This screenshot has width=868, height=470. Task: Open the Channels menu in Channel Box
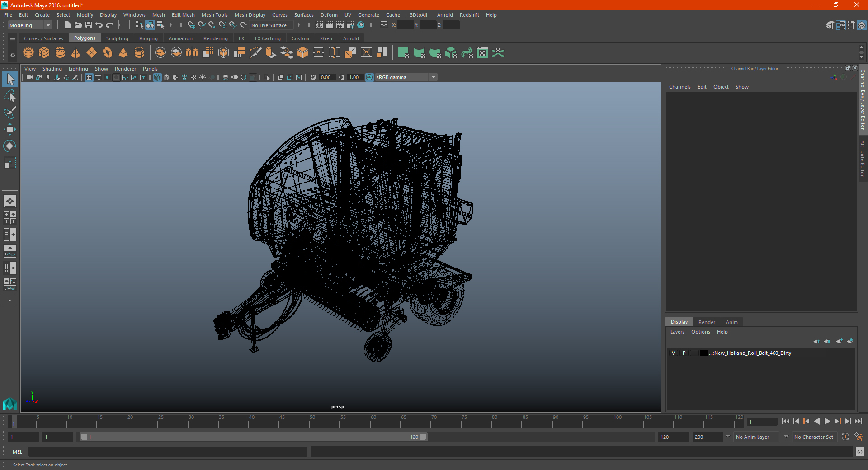[x=679, y=87]
